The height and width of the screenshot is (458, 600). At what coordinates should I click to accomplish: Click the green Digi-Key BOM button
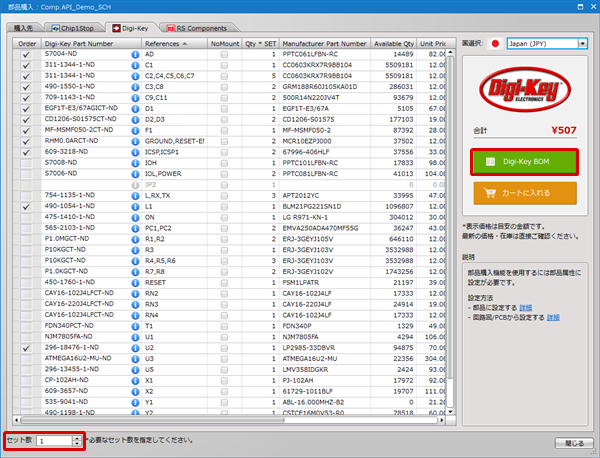[x=525, y=162]
